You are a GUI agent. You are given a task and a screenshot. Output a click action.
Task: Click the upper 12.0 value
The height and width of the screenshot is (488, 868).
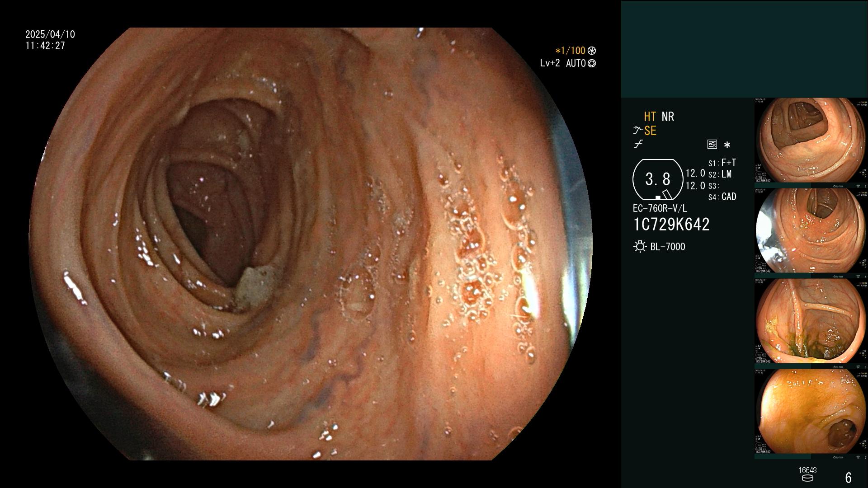(695, 173)
